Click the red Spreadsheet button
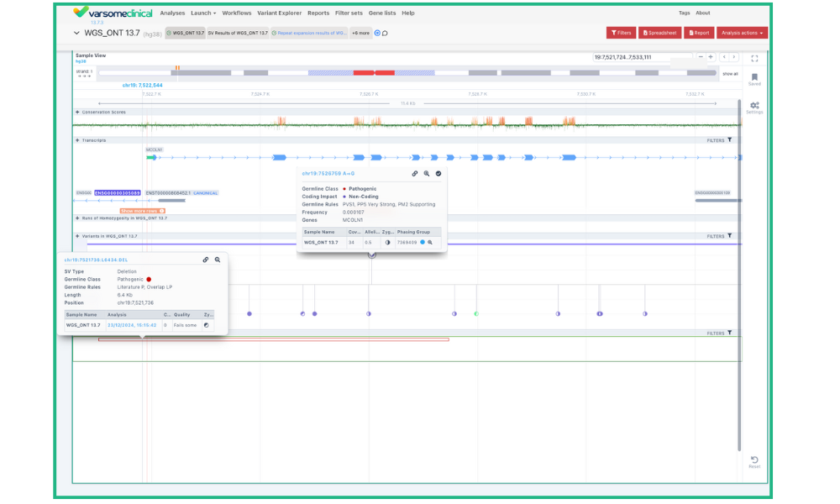Viewport: 840px width, 504px height. 660,33
